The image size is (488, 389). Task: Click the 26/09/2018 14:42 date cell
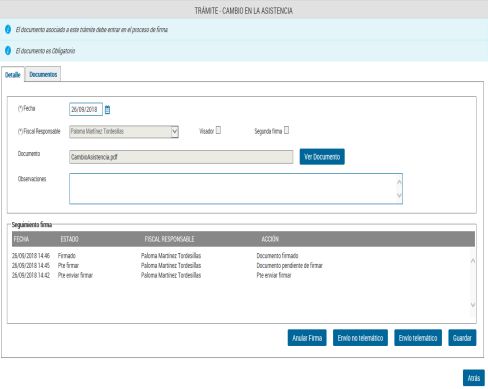click(x=31, y=275)
